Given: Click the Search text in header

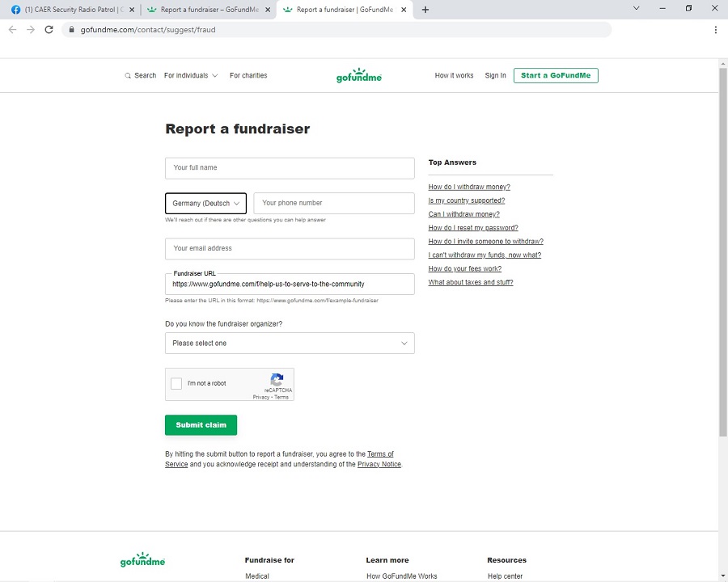Looking at the screenshot, I should click(146, 76).
